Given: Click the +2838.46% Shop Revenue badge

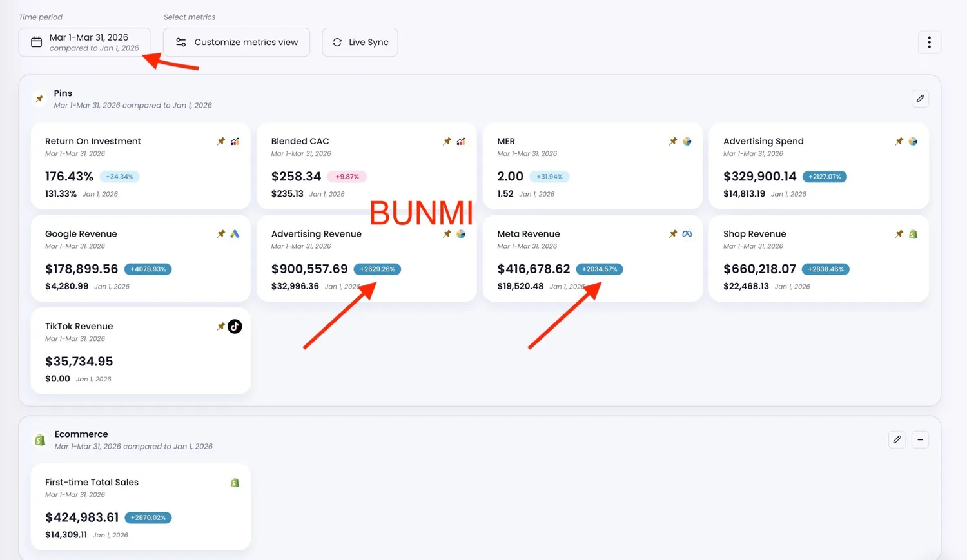Looking at the screenshot, I should 826,269.
